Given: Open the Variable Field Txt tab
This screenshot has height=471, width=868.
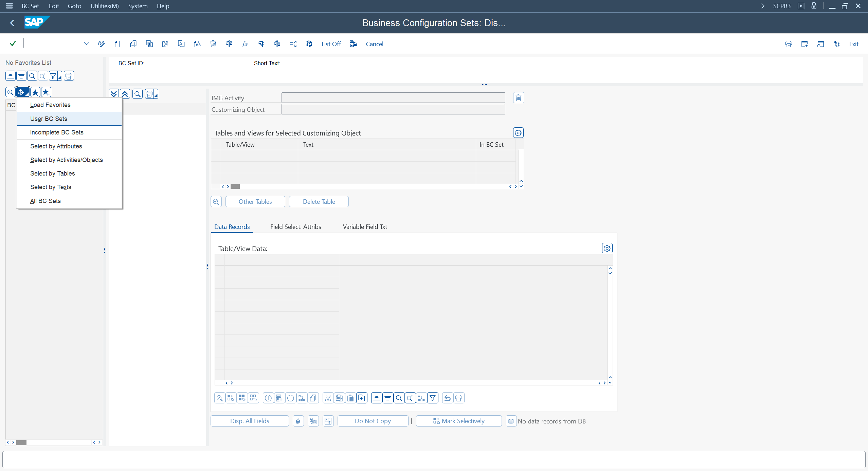Looking at the screenshot, I should click(365, 227).
